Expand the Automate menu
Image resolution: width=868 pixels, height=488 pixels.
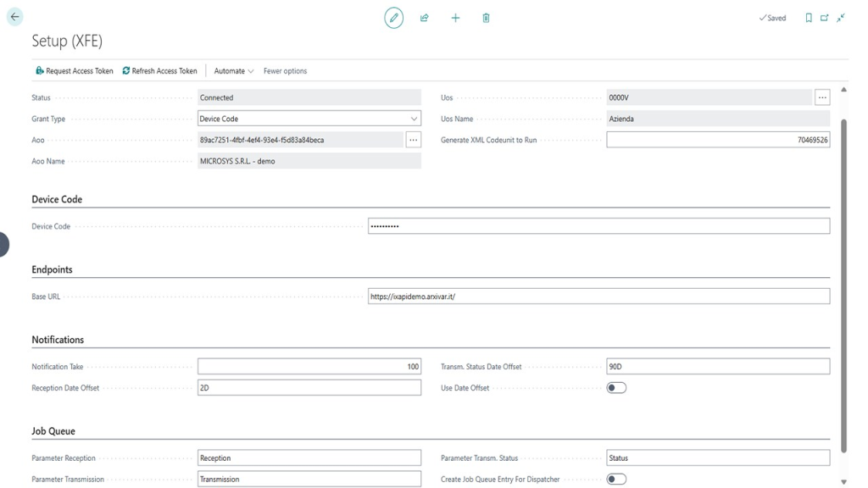pos(234,71)
